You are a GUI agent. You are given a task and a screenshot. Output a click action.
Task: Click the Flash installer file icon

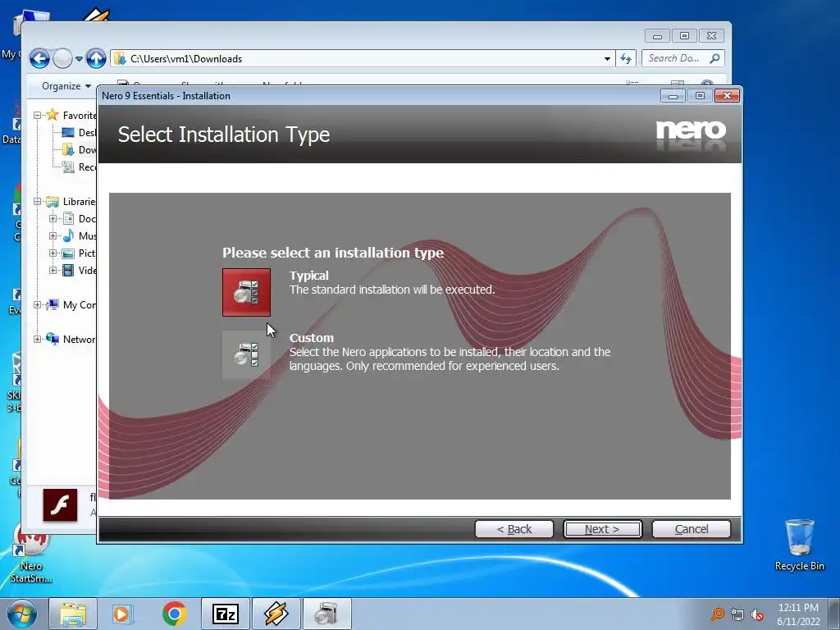point(60,504)
